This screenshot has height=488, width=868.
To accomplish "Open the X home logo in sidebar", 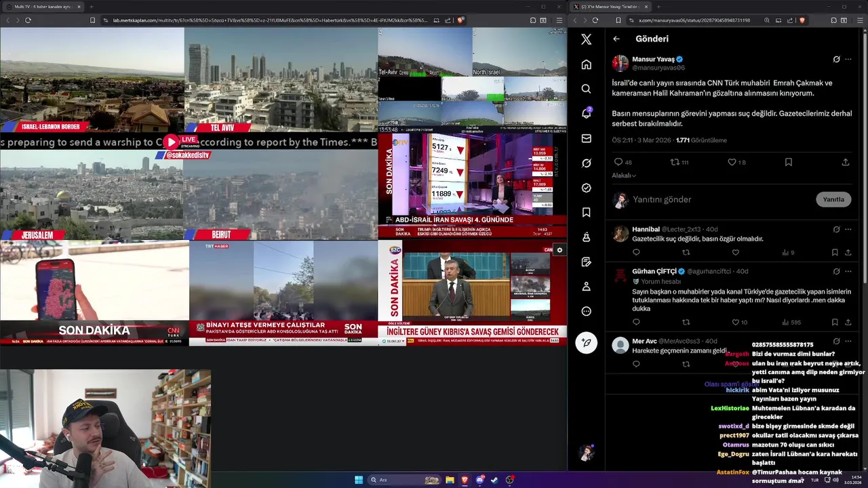I will [x=587, y=39].
